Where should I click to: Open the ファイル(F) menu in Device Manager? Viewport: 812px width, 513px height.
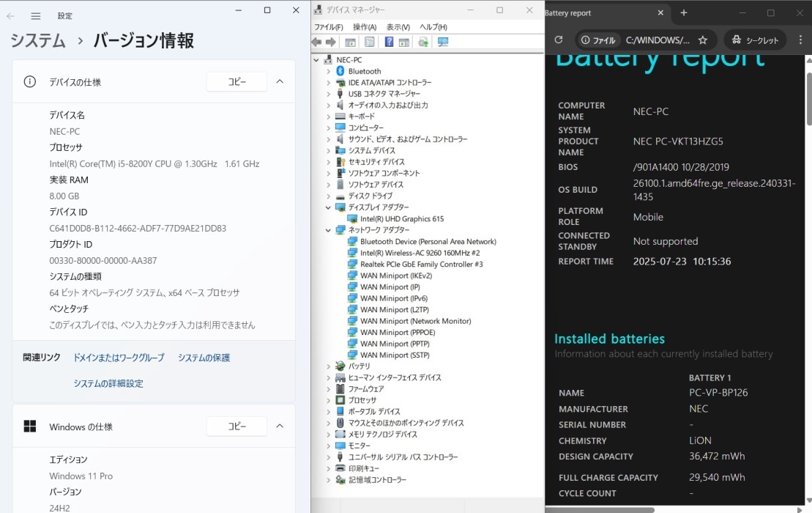(x=328, y=27)
